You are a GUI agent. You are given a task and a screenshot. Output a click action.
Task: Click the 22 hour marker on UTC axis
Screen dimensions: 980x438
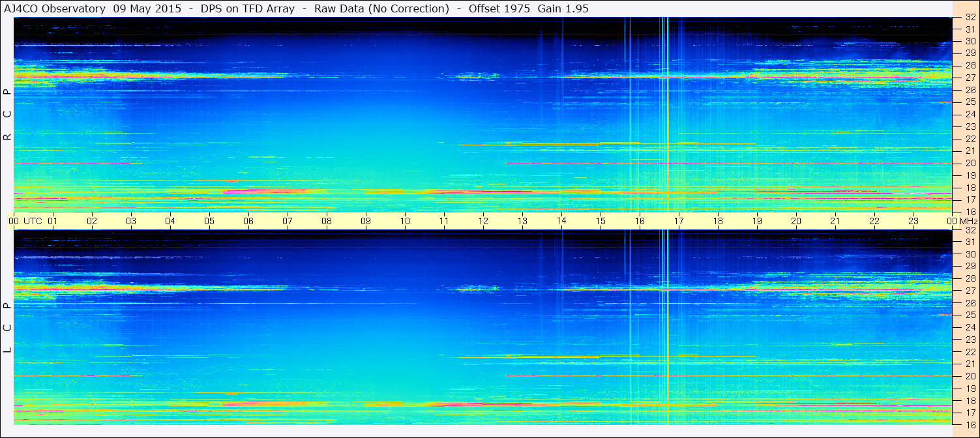click(x=874, y=221)
